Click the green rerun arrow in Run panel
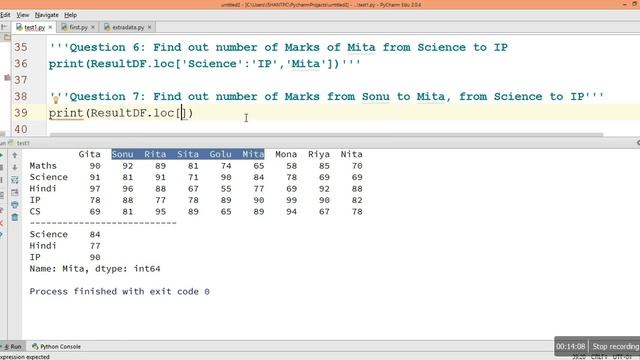This screenshot has height=360, width=640. 1,156
